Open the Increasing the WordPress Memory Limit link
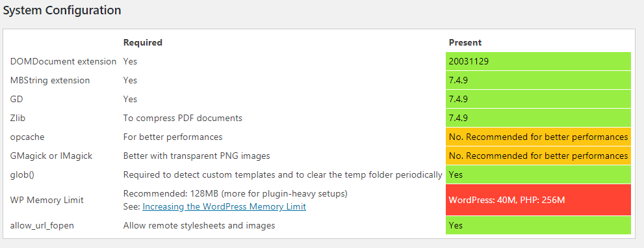Viewport: 644px width, 248px height. tap(224, 206)
